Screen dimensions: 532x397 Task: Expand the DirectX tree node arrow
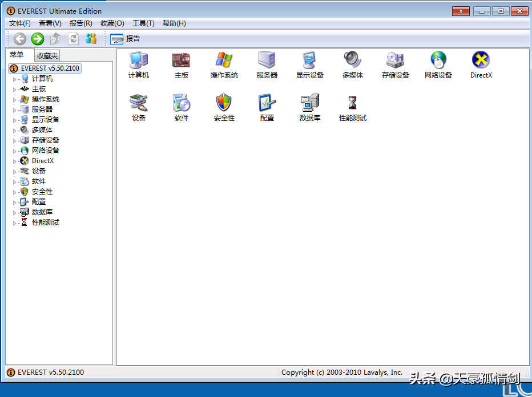click(x=14, y=161)
